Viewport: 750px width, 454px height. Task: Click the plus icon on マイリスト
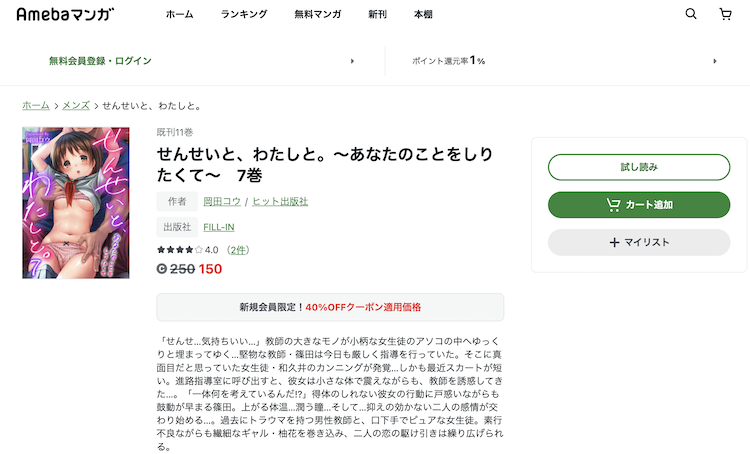(x=615, y=243)
